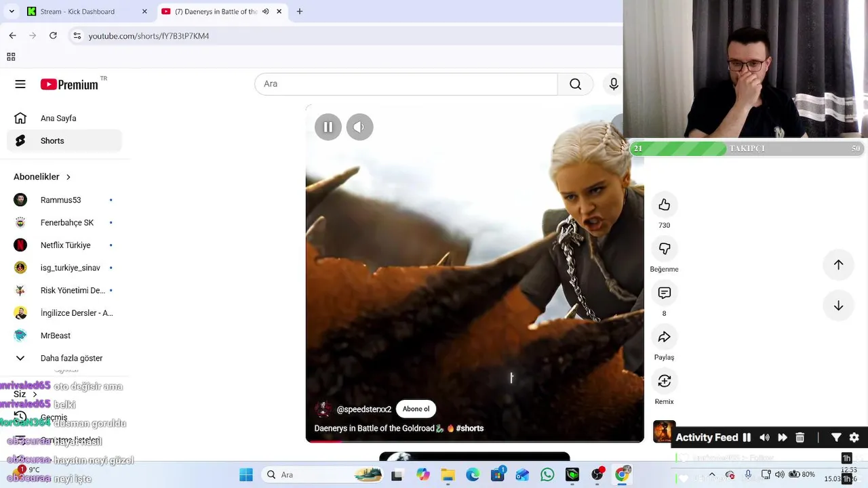This screenshot has width=868, height=488.
Task: Open the isg_turkiye_sinav channel
Action: pos(64,268)
